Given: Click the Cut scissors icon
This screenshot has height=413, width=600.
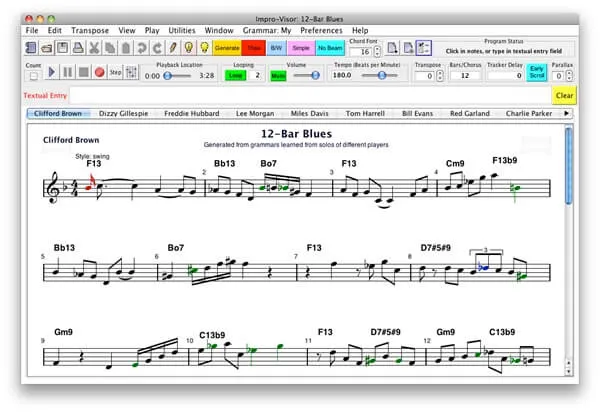Looking at the screenshot, I should coord(94,47).
